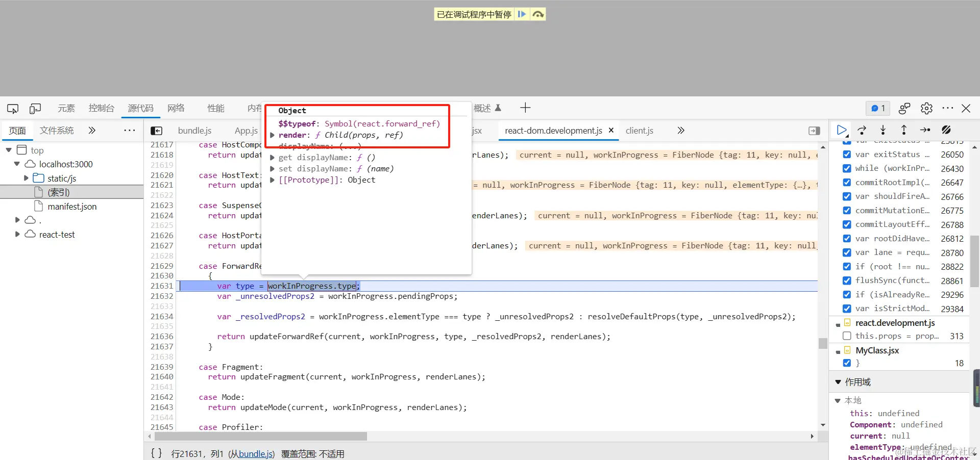Switch to the 元素 Elements tab
Image resolution: width=980 pixels, height=460 pixels.
[x=66, y=108]
